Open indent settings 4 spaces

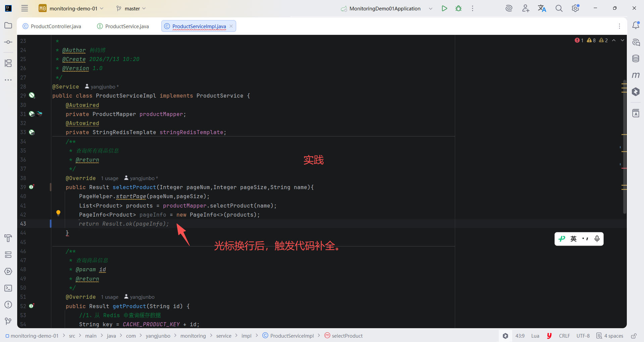[x=610, y=336]
